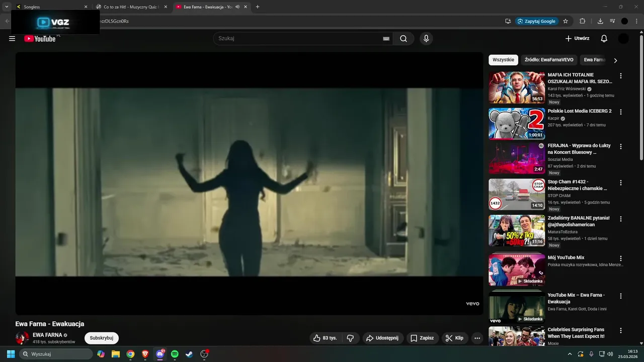Viewport: 644px width, 362px height.
Task: Open the browser downloads icon
Action: pyautogui.click(x=600, y=21)
